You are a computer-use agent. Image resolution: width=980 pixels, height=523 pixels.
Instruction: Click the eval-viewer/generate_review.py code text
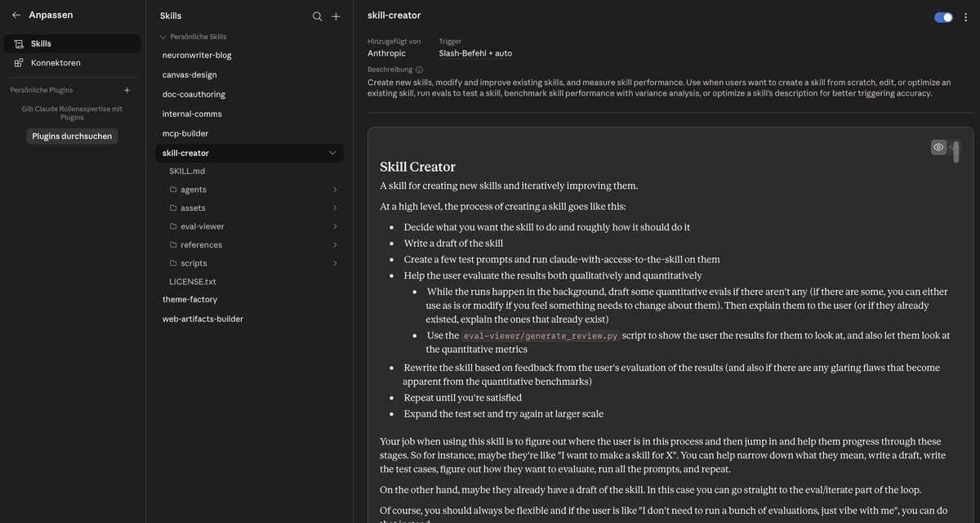click(x=540, y=336)
